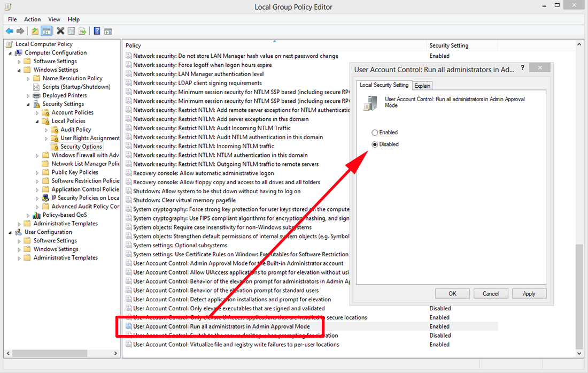Screen dimensions: 588x373
Task: Select Virtualize file and registry write failures policy
Action: pos(236,345)
